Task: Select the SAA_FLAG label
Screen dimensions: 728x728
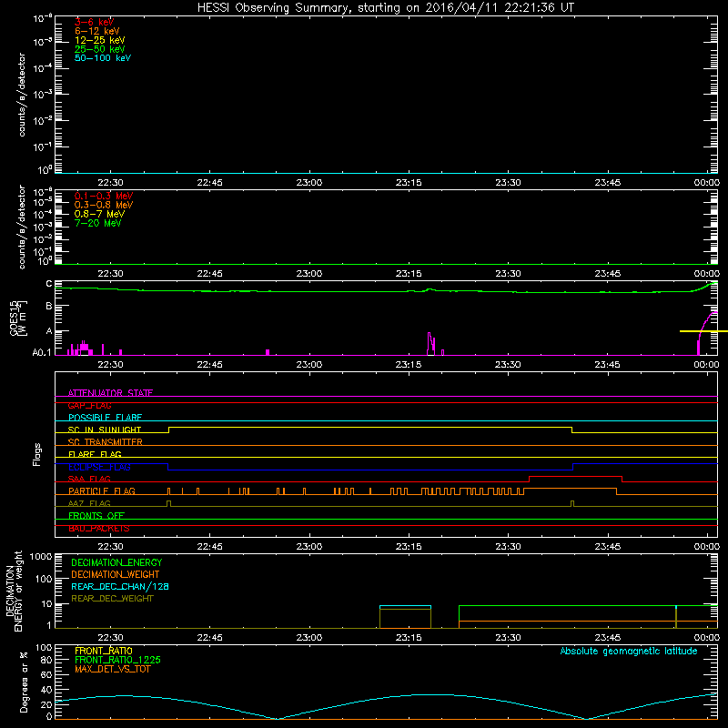Action: point(89,479)
